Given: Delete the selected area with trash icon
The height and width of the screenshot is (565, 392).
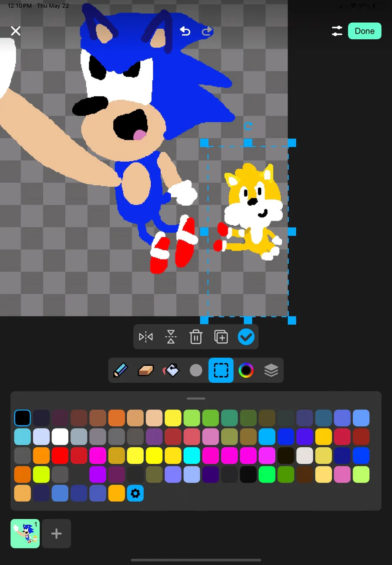Looking at the screenshot, I should pyautogui.click(x=196, y=337).
